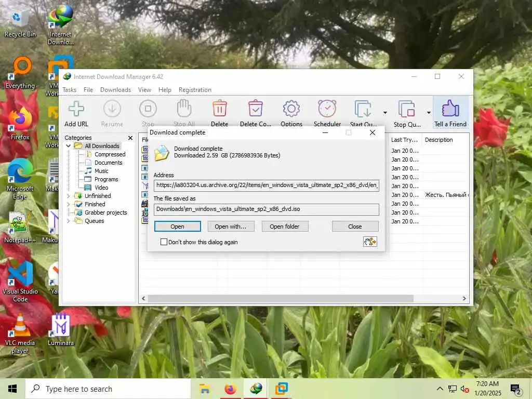Screen dimensions: 532x399
Task: Click scrollbar left arrow in download list
Action: tap(143, 298)
